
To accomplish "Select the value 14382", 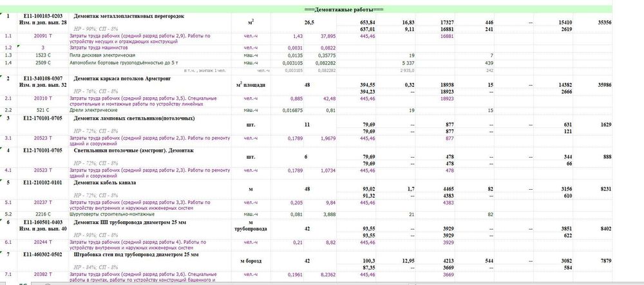I will pos(565,85).
